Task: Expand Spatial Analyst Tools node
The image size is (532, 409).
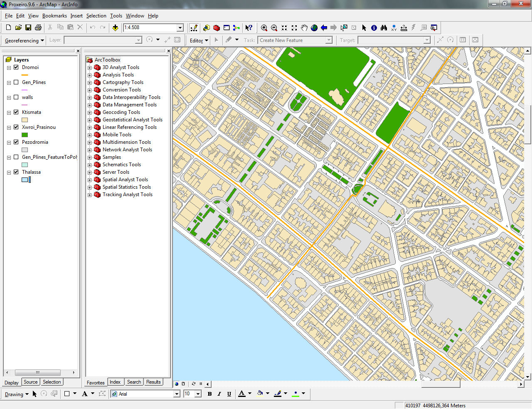Action: (89, 180)
